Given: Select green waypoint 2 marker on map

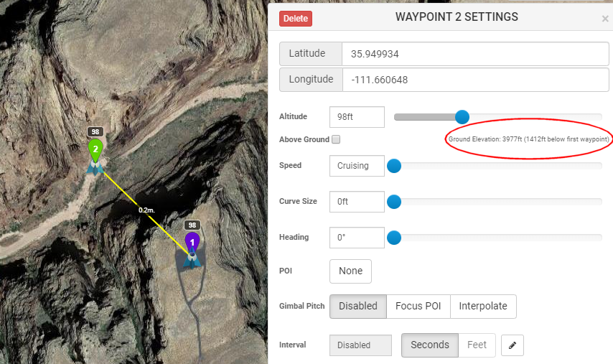Looking at the screenshot, I should 95,150.
